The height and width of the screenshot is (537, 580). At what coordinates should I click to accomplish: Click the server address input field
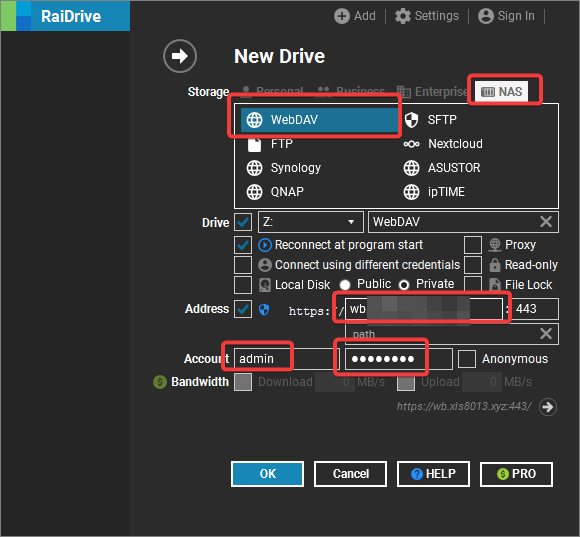tap(424, 309)
